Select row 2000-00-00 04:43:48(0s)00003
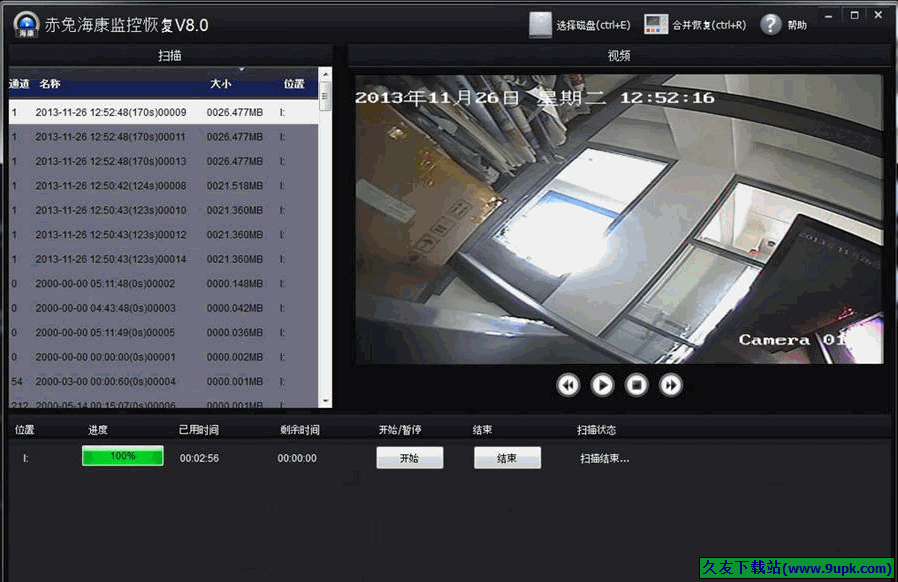898x582 pixels. pos(163,308)
